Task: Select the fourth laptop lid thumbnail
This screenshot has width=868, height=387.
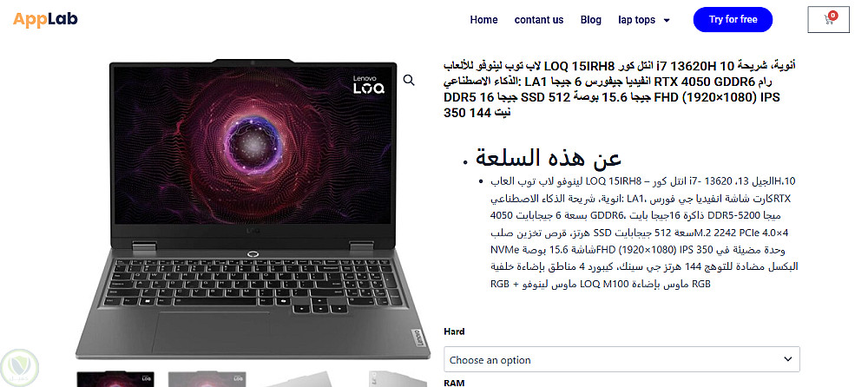Action: [398, 378]
